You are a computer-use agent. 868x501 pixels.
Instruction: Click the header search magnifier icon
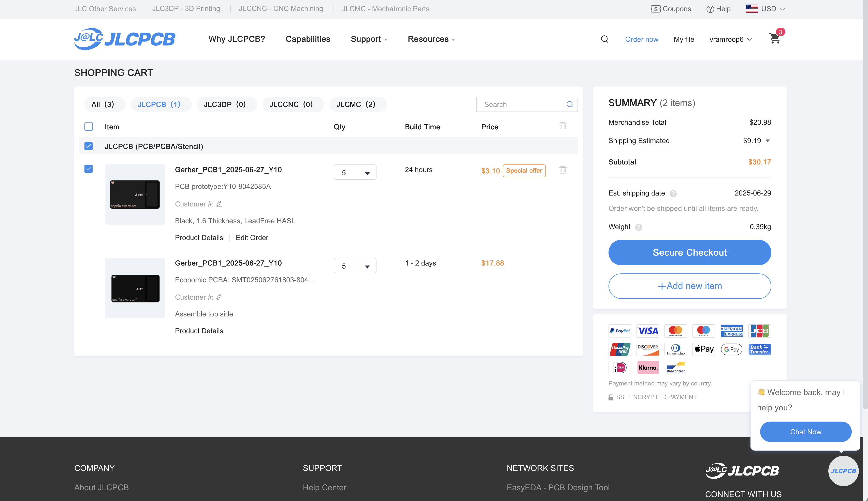coord(604,39)
